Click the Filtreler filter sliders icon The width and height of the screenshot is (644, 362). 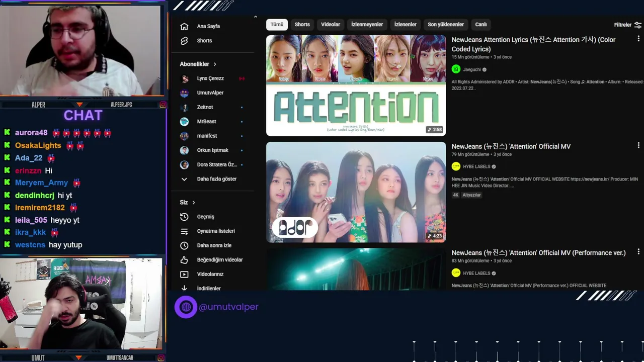tap(637, 25)
